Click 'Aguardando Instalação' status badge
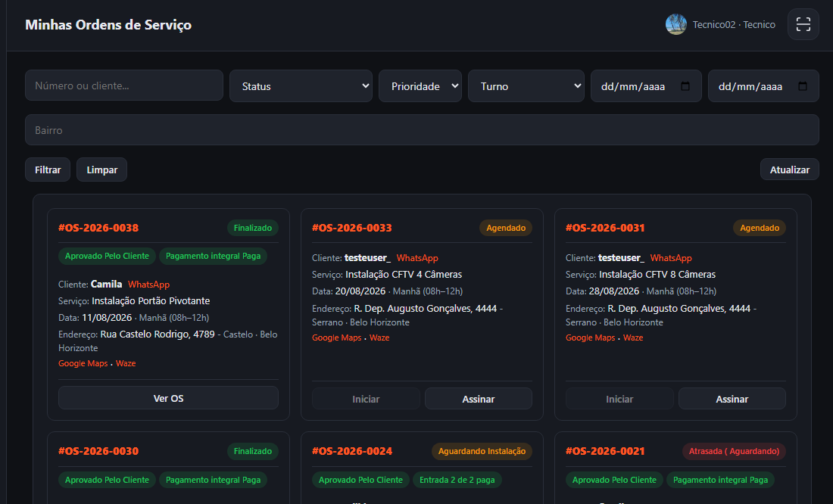The image size is (833, 504). pos(482,452)
